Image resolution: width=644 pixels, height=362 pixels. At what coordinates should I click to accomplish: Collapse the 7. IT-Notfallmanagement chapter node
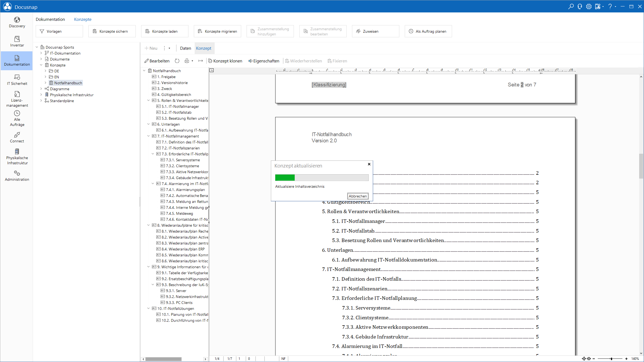148,136
